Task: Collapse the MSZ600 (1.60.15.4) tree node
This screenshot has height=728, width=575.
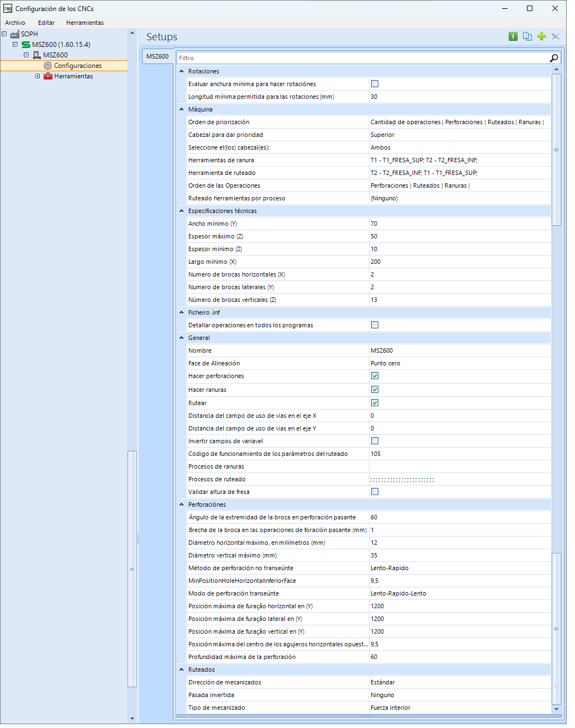Action: click(15, 45)
